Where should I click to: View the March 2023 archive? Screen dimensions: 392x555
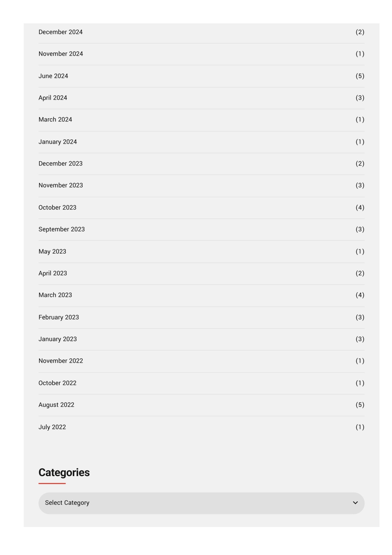(55, 296)
